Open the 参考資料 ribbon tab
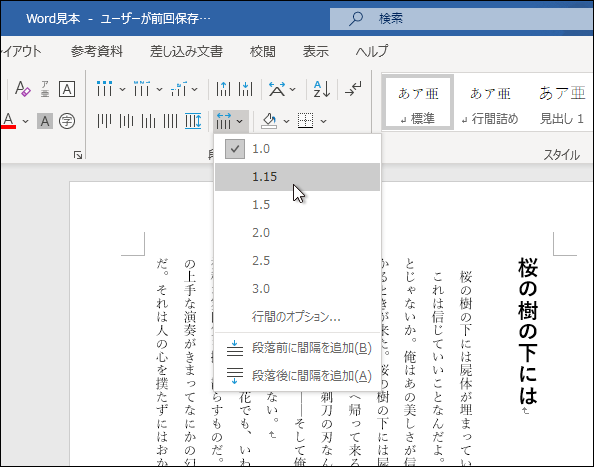The width and height of the screenshot is (594, 467). click(97, 51)
